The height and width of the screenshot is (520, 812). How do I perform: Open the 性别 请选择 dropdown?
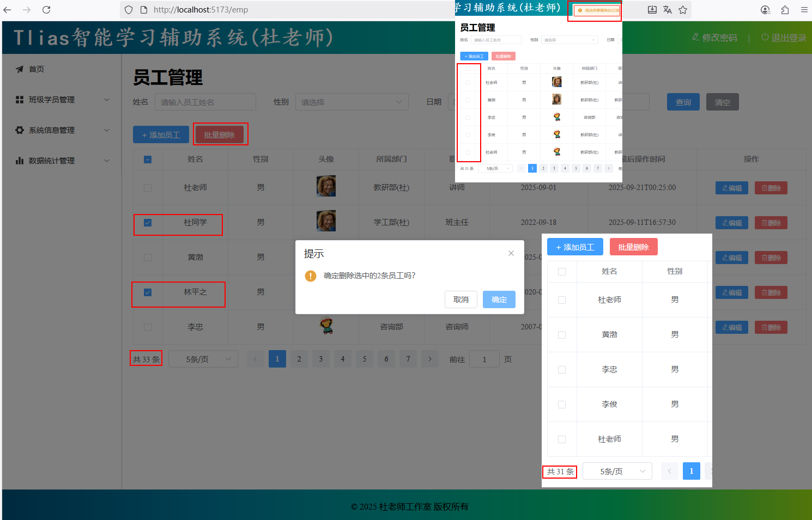pos(352,102)
